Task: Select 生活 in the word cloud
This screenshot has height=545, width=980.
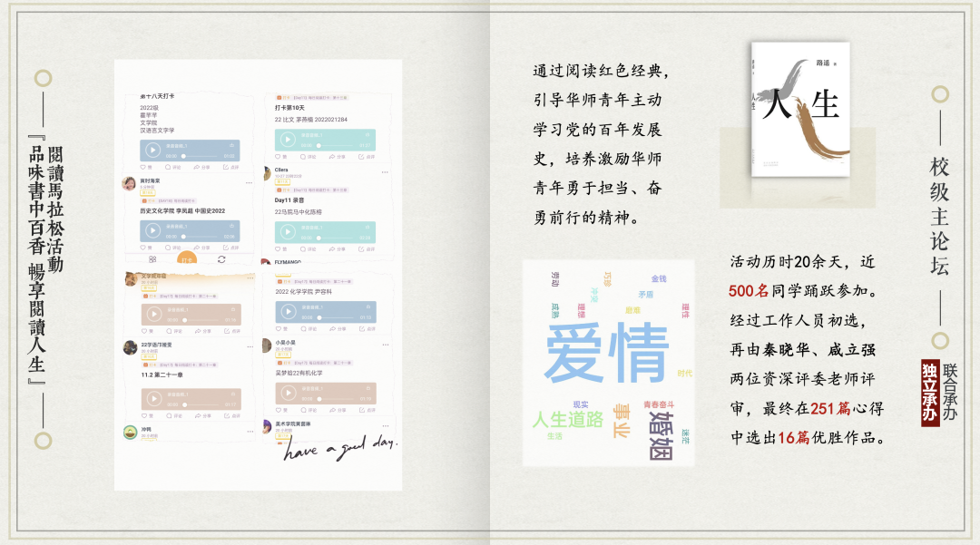Action: tap(554, 436)
